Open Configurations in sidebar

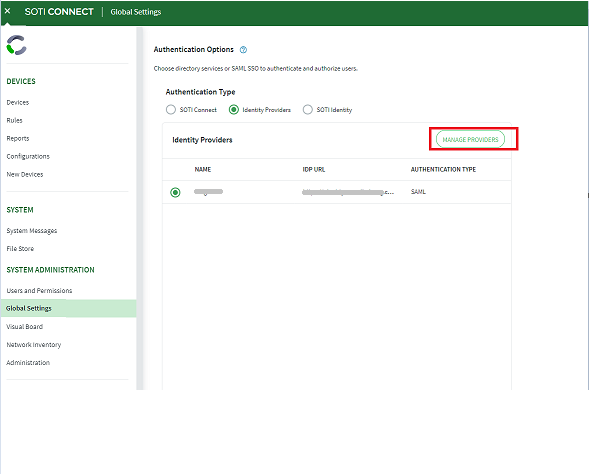tap(28, 156)
